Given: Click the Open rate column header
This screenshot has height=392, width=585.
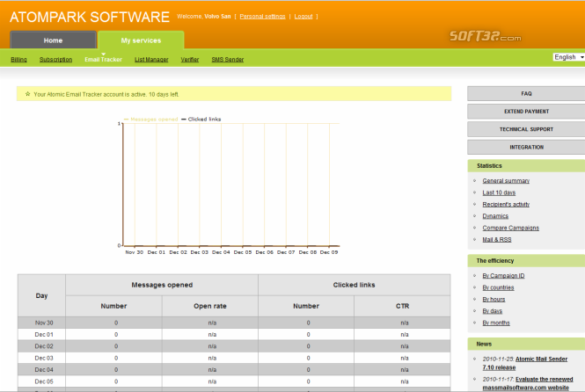Looking at the screenshot, I should 210,306.
